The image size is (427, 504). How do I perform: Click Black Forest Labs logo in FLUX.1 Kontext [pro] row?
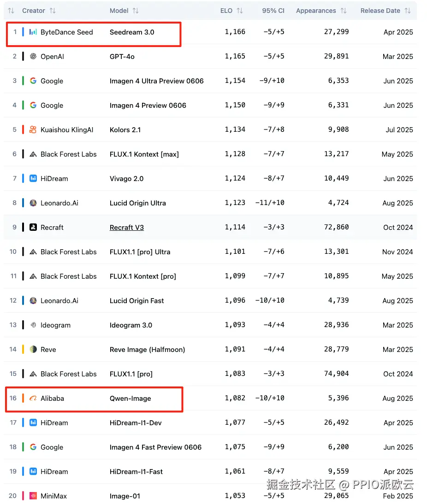(x=33, y=276)
